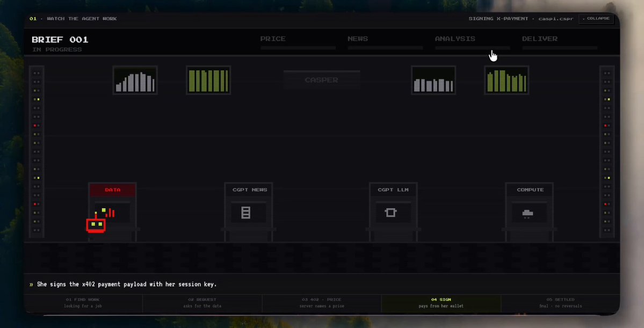This screenshot has width=644, height=328.
Task: Click the WATCH THE AGENT WORK heading
Action: pyautogui.click(x=82, y=18)
